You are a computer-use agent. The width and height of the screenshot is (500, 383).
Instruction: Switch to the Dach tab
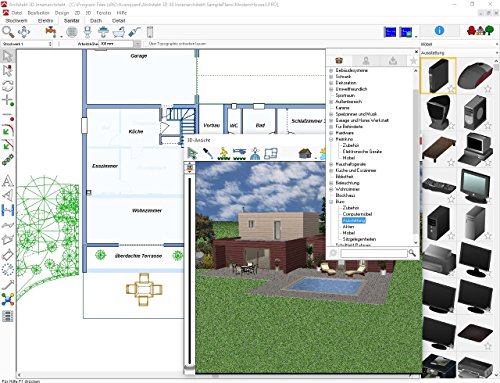tap(96, 21)
